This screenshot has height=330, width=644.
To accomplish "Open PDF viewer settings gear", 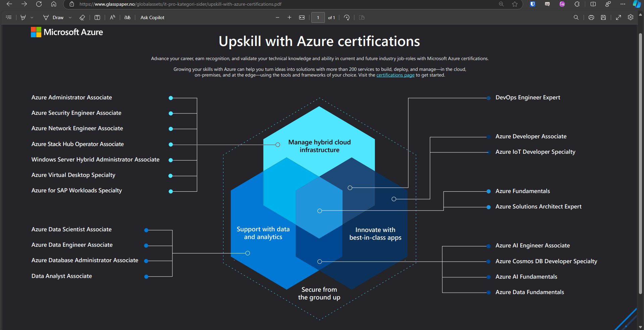I will (631, 17).
